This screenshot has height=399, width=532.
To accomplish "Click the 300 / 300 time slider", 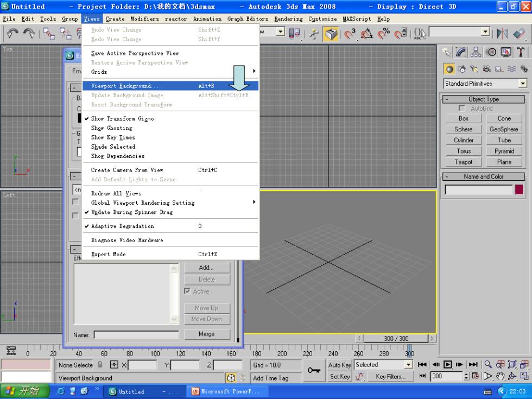I will tap(396, 338).
